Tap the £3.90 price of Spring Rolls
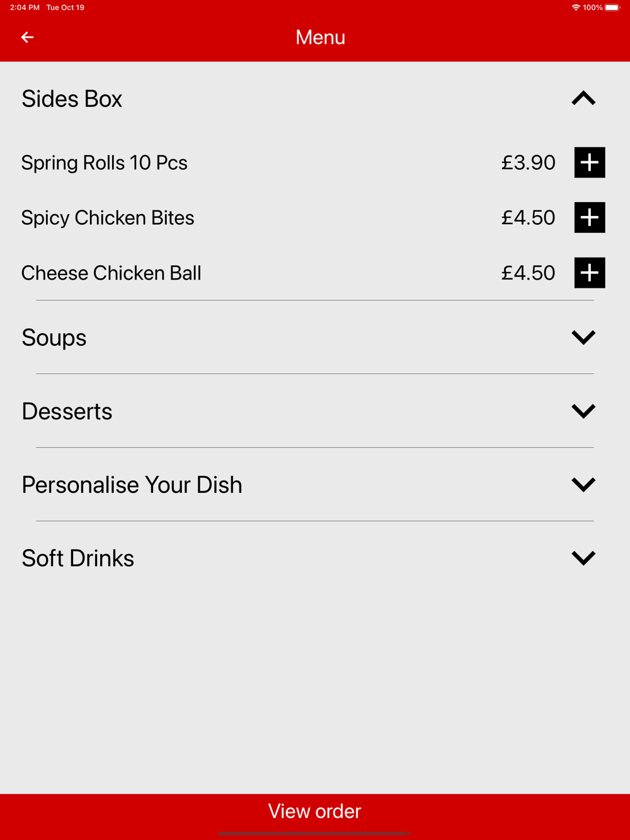 click(x=528, y=162)
